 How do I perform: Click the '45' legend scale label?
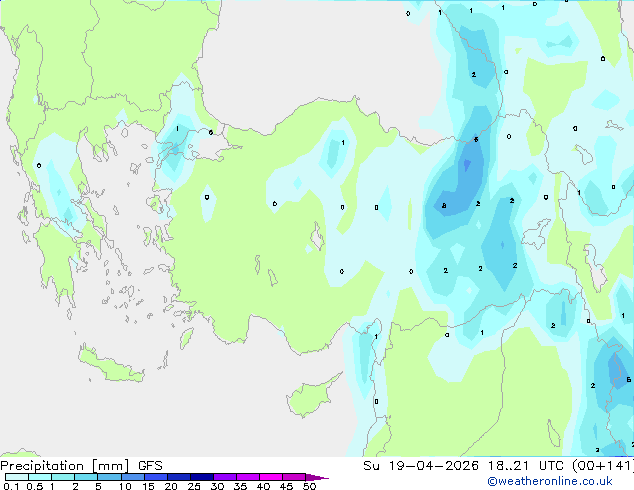(x=286, y=486)
